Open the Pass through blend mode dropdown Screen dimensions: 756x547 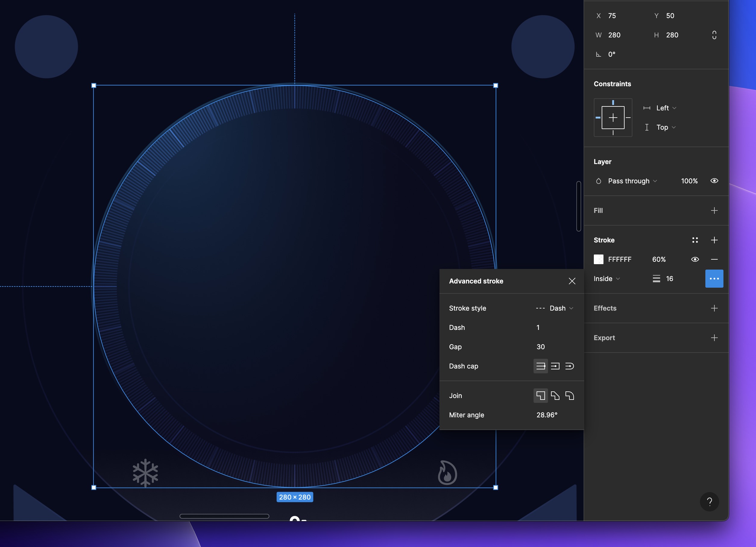pos(630,181)
